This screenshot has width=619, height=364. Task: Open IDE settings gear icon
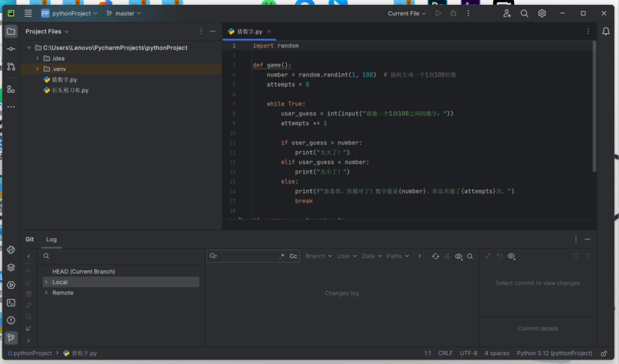pyautogui.click(x=542, y=13)
